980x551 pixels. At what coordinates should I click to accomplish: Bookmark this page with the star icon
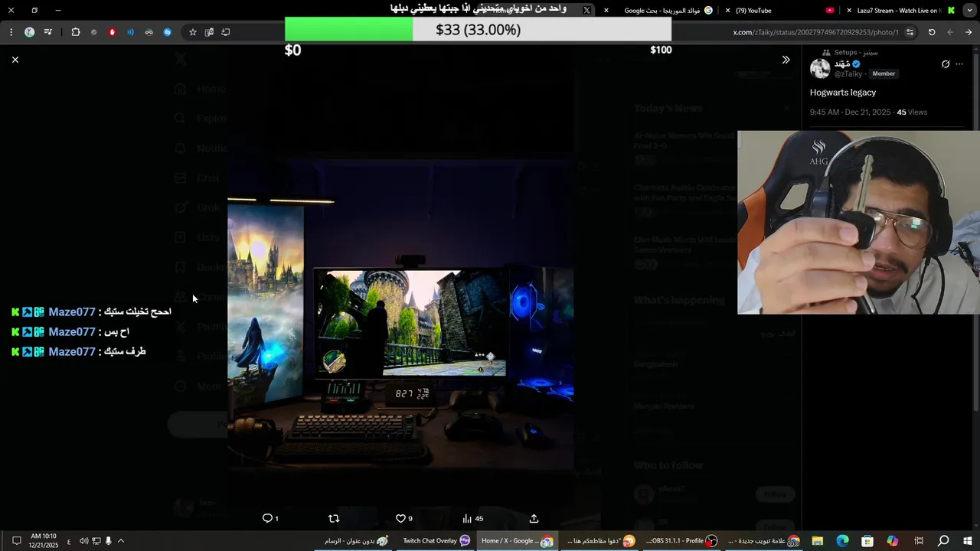click(x=193, y=32)
